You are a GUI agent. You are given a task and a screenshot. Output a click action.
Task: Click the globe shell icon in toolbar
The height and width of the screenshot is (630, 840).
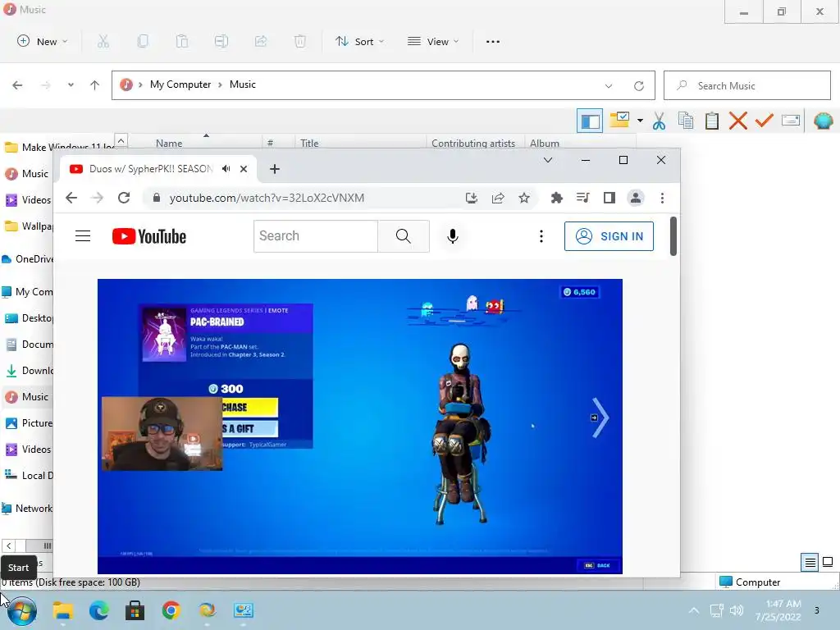pyautogui.click(x=823, y=121)
